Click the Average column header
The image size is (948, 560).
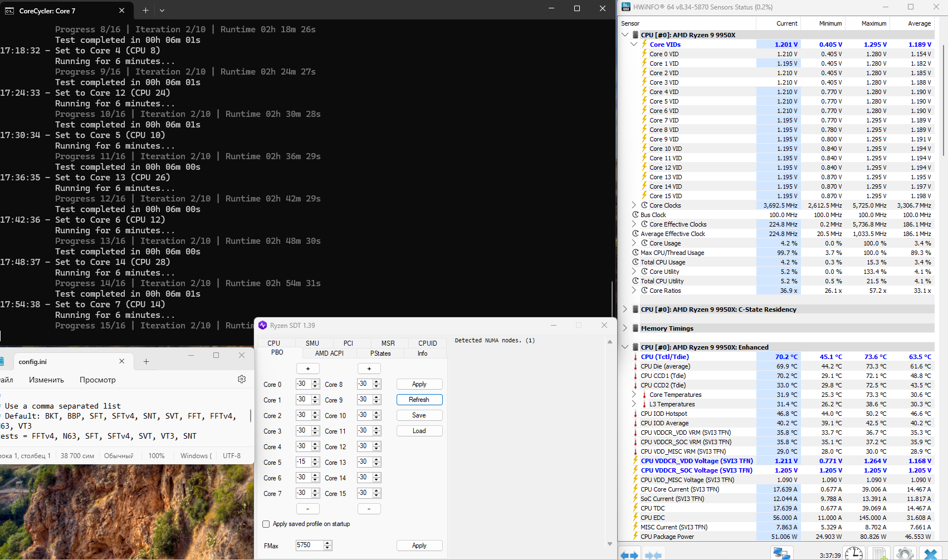pyautogui.click(x=919, y=23)
